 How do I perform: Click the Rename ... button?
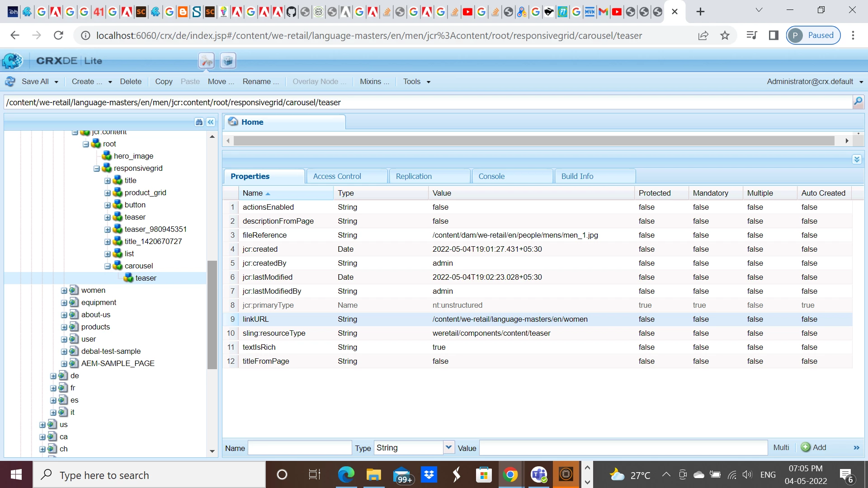click(x=260, y=82)
